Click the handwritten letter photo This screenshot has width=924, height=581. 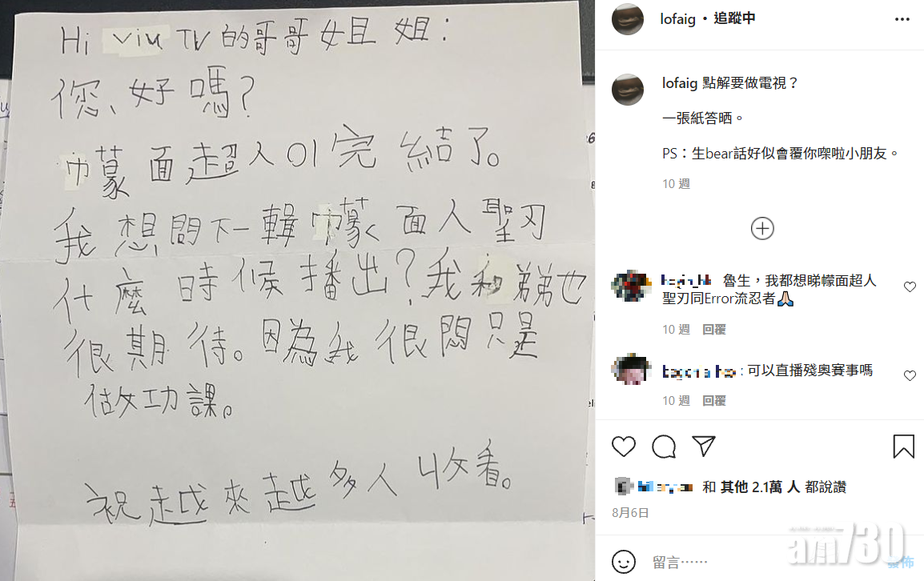297,290
